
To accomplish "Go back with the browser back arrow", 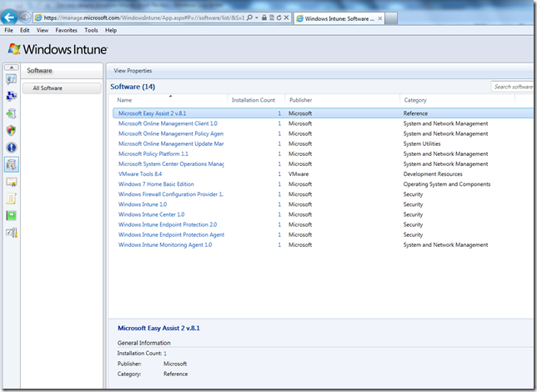I will pyautogui.click(x=9, y=18).
